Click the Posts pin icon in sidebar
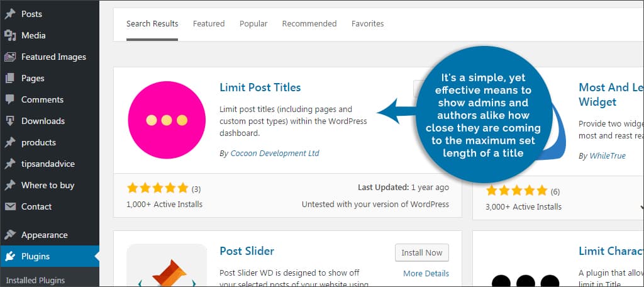Image resolution: width=644 pixels, height=287 pixels. 10,14
